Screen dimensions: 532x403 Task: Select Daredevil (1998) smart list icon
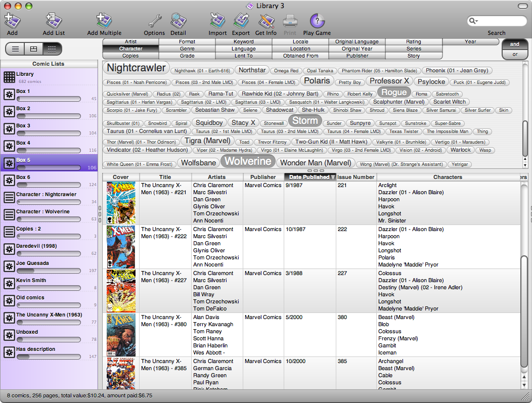point(9,249)
